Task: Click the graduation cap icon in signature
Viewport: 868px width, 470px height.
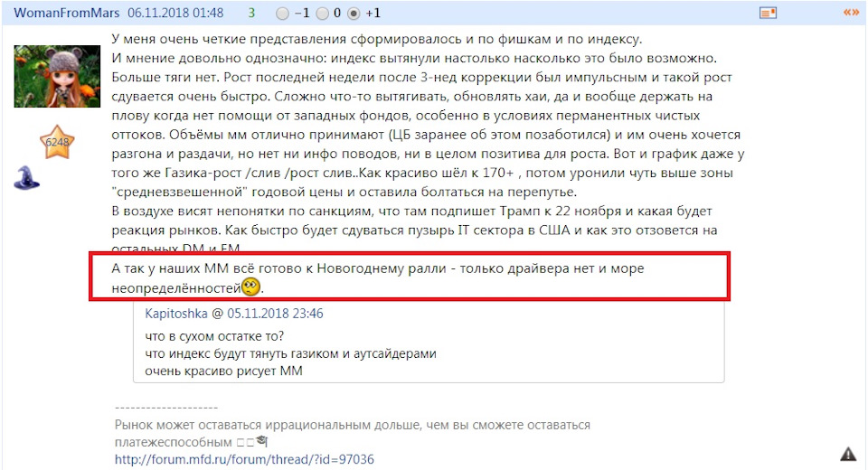Action: pos(262,441)
